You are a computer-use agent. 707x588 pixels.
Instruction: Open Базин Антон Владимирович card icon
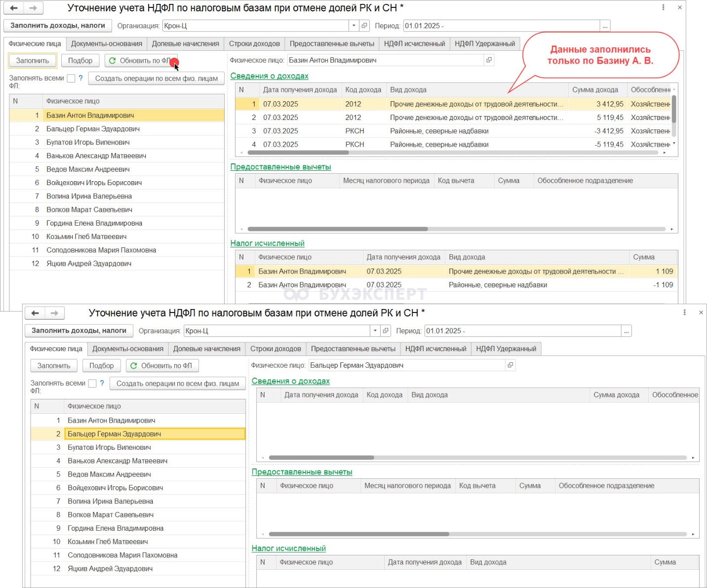tap(489, 60)
